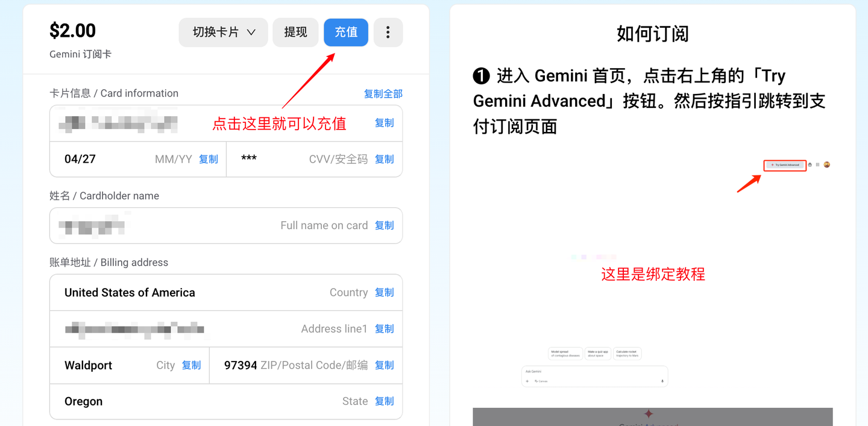Click the Gemini 订阅卡 card label

[x=80, y=54]
